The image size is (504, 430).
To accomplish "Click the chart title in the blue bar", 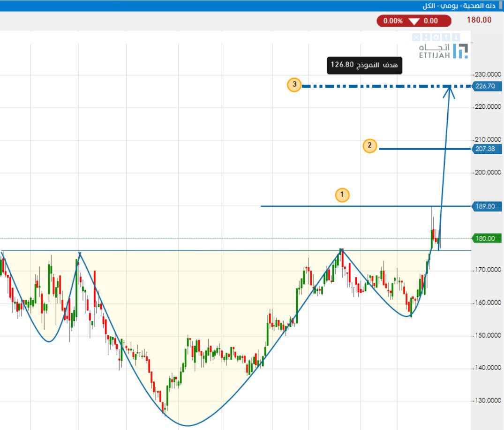I will [459, 6].
